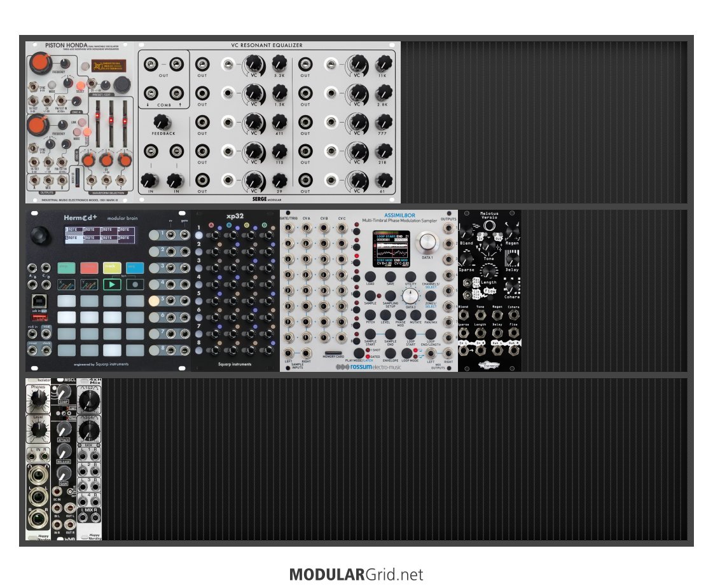Viewport: 713px width, 588px height.
Task: Click the Assimil8or LOOP MODE button
Action: point(407,353)
